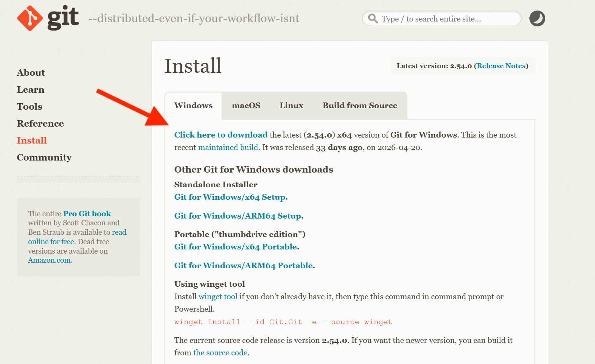Click the 'Latest version: 2.54.0' text

434,66
